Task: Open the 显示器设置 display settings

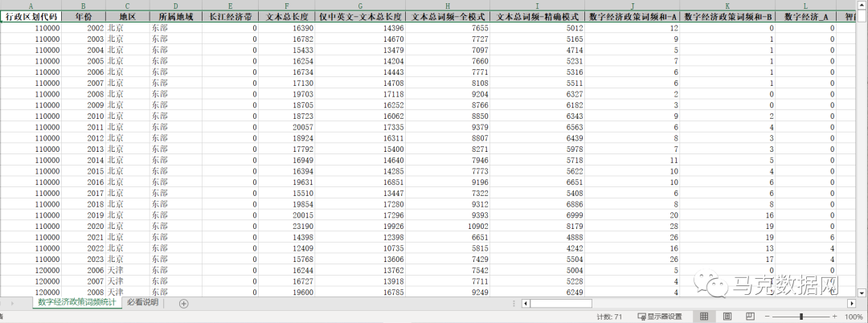Action: (660, 317)
